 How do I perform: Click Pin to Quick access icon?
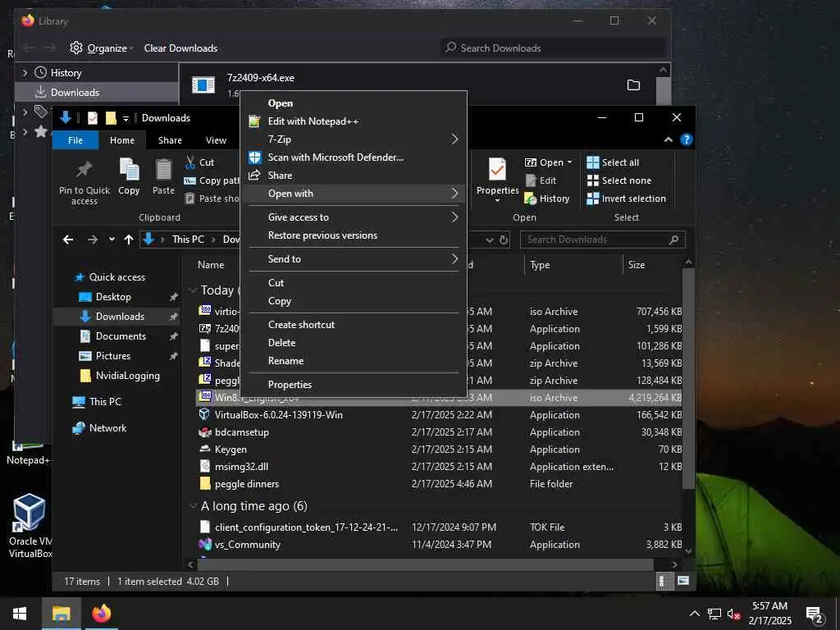pos(84,169)
